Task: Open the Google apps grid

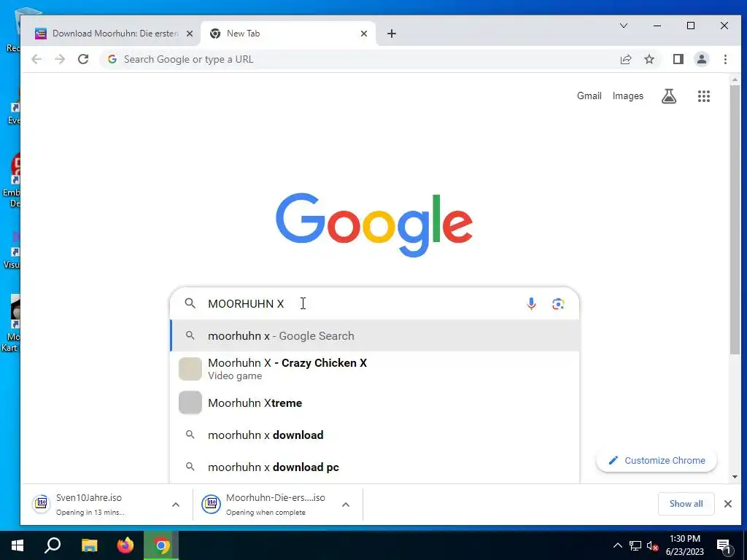Action: (x=704, y=96)
